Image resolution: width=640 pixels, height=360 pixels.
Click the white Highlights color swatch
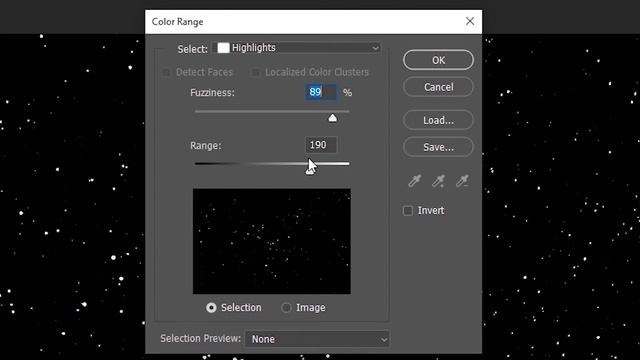(x=223, y=48)
